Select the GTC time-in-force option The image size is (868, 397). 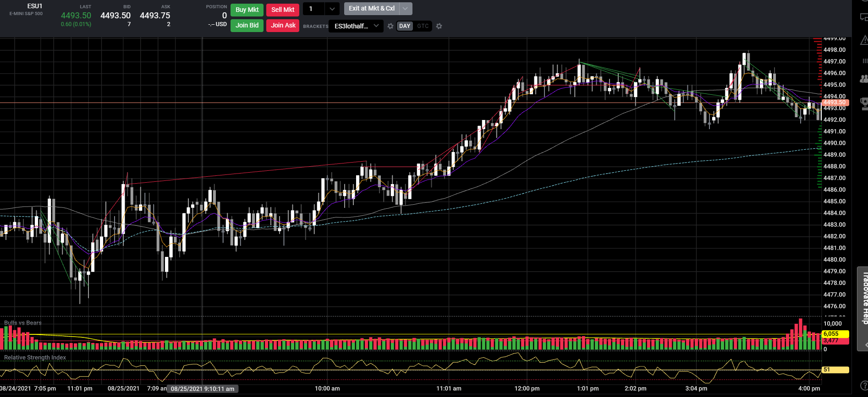tap(423, 26)
